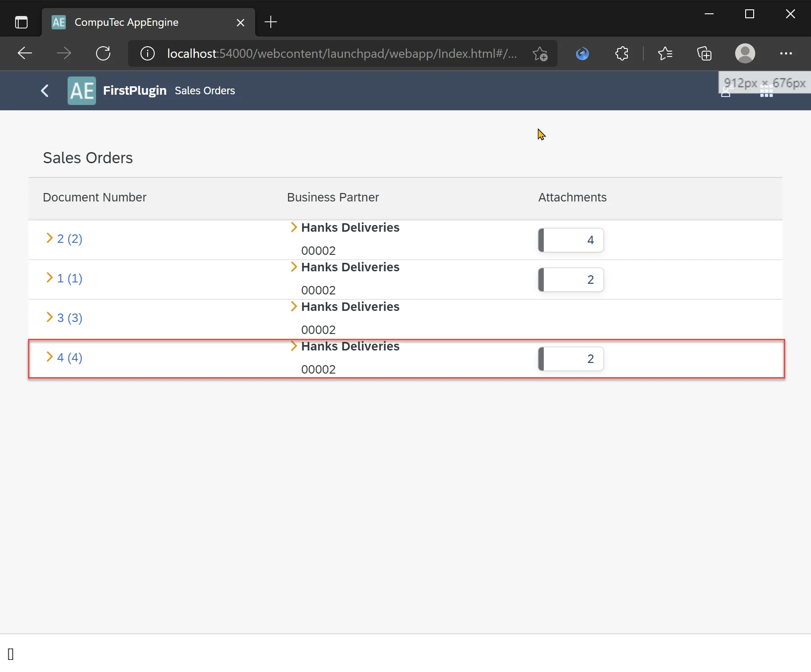Expand sales order document 1 (1)

(50, 278)
